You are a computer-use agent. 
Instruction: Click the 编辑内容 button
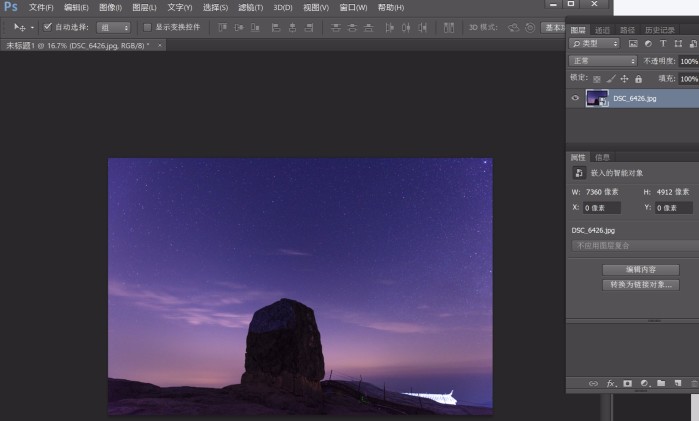coord(641,270)
